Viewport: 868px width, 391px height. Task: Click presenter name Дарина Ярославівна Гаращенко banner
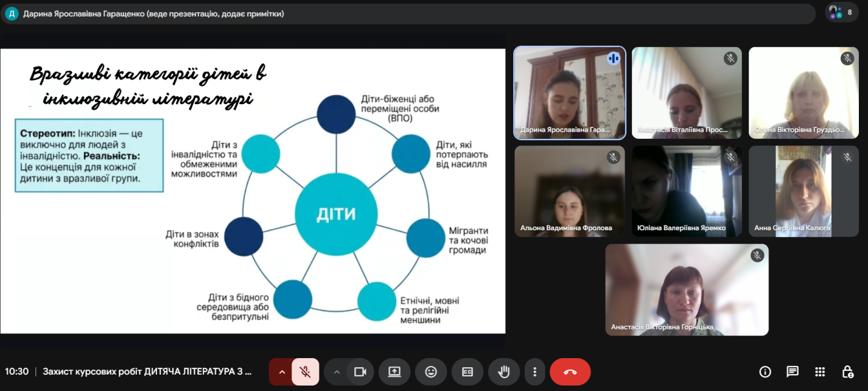[153, 13]
